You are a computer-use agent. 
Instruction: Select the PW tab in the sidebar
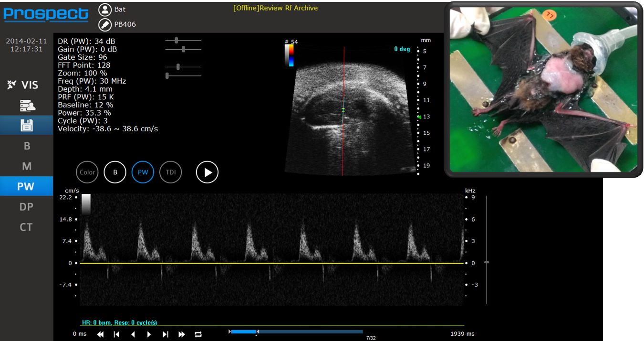click(x=27, y=186)
